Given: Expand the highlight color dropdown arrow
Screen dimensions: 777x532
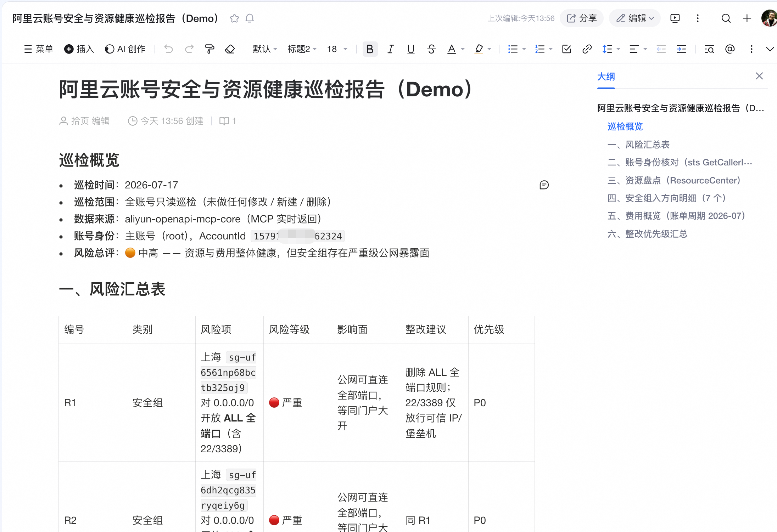Looking at the screenshot, I should tap(490, 49).
